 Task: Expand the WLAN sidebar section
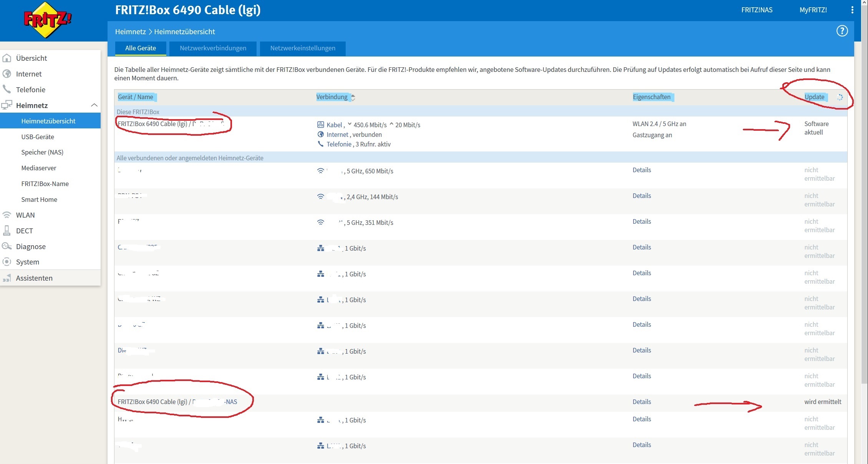25,215
